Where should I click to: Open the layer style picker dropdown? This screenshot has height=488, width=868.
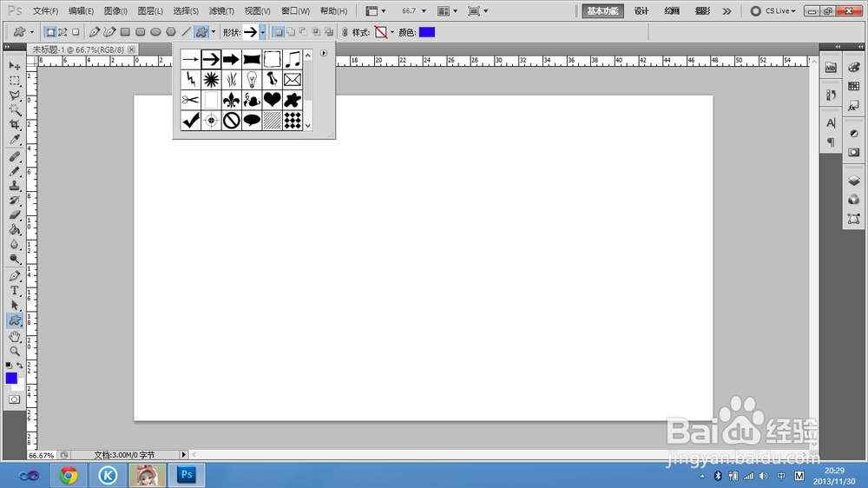click(x=392, y=32)
